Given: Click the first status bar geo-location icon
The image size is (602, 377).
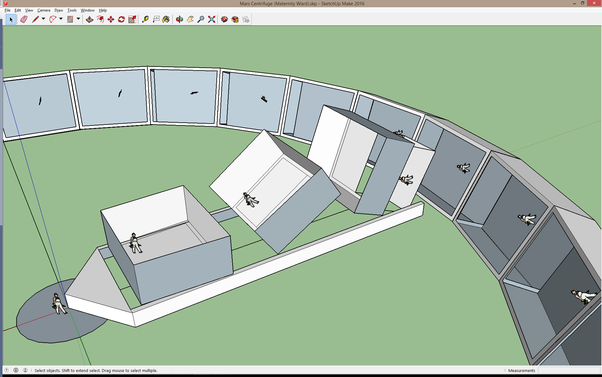Looking at the screenshot, I should (7, 370).
